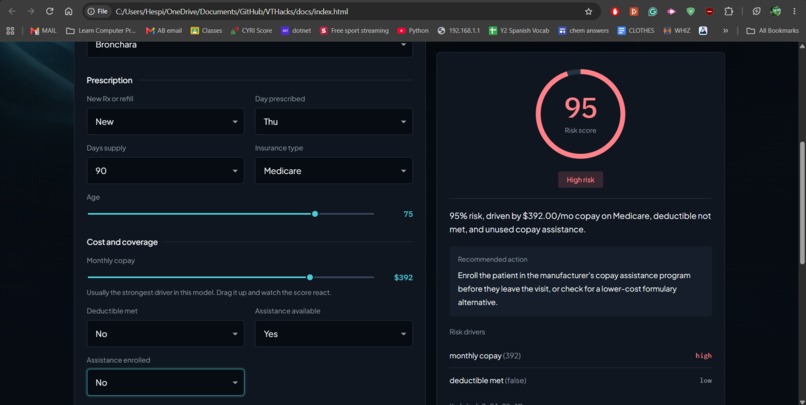Click the High risk badge

[580, 180]
